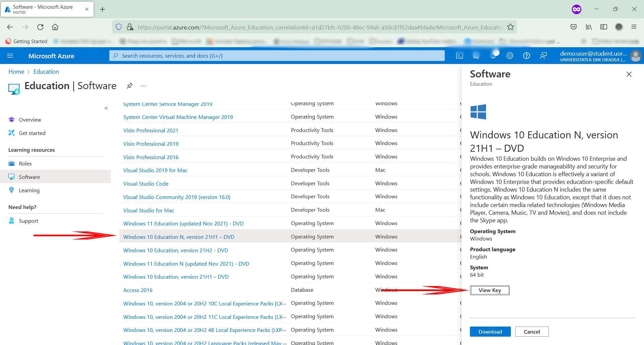Open Windows 10 Education, version 21H1 – DVD

176,277
